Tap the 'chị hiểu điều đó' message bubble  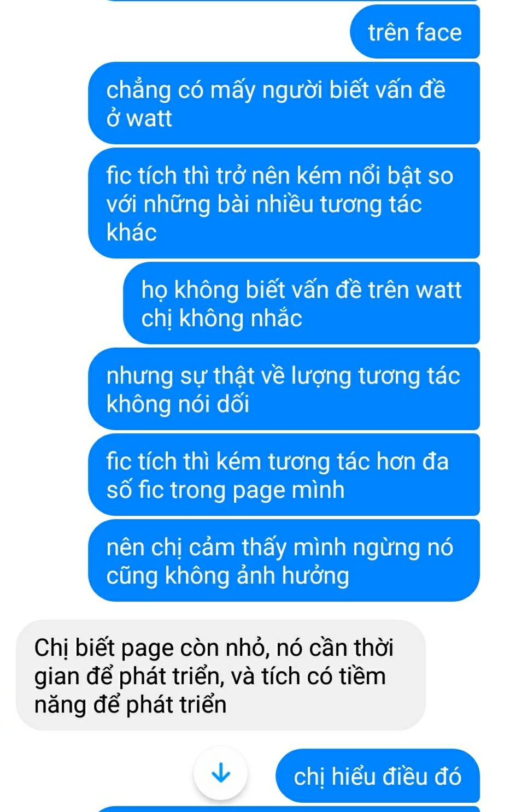[378, 776]
